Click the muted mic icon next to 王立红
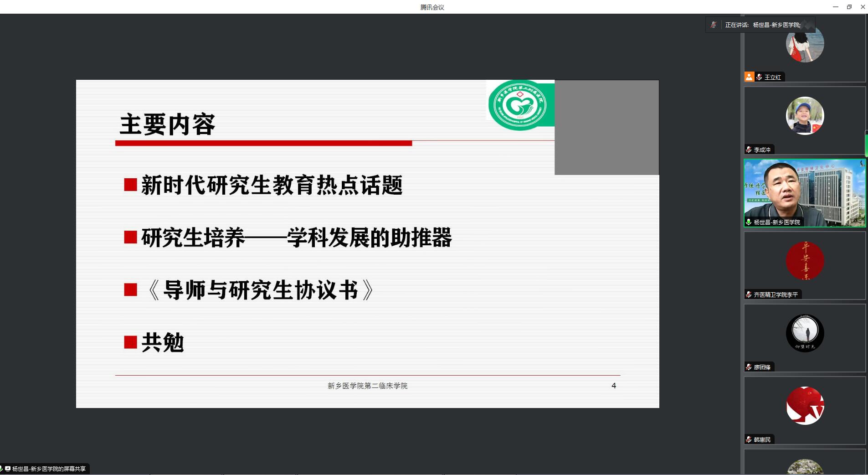Screen dimensions: 868x475 759,77
